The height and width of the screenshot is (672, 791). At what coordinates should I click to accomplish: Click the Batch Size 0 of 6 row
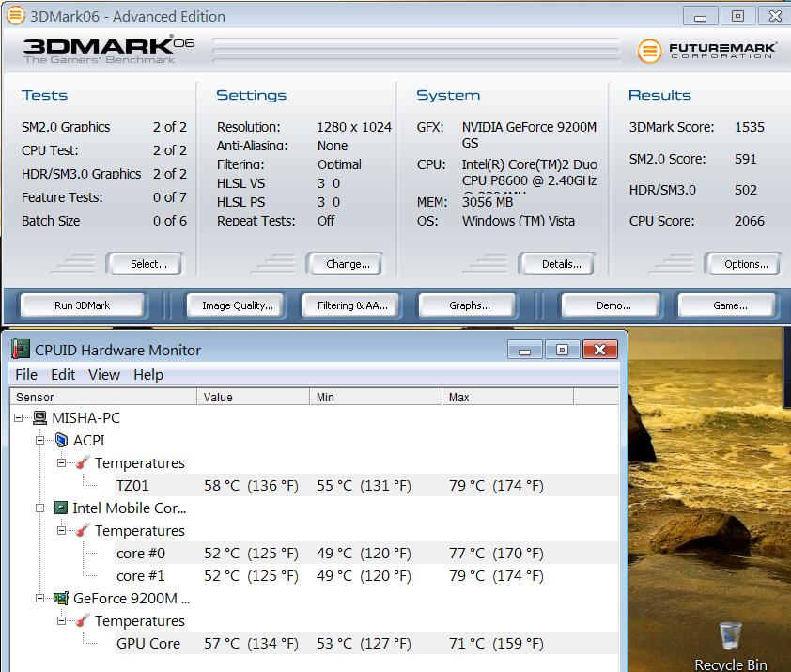click(x=104, y=221)
